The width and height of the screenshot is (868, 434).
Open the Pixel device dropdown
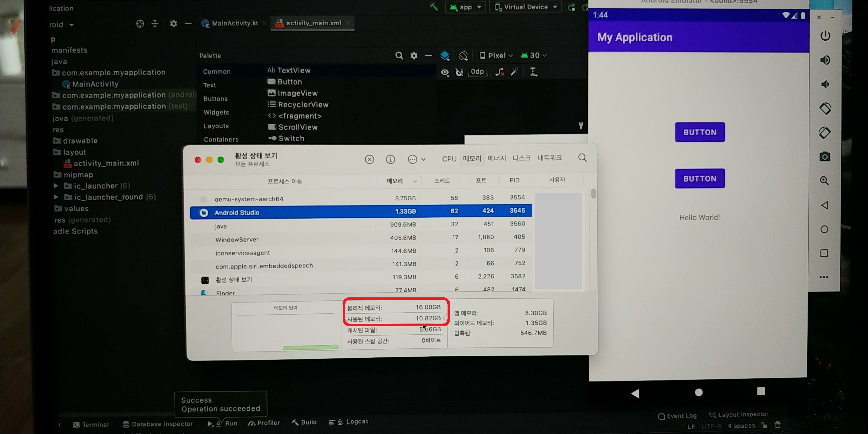496,56
